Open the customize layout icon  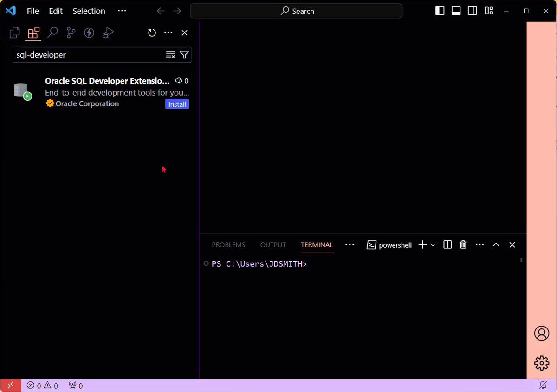pos(489,11)
